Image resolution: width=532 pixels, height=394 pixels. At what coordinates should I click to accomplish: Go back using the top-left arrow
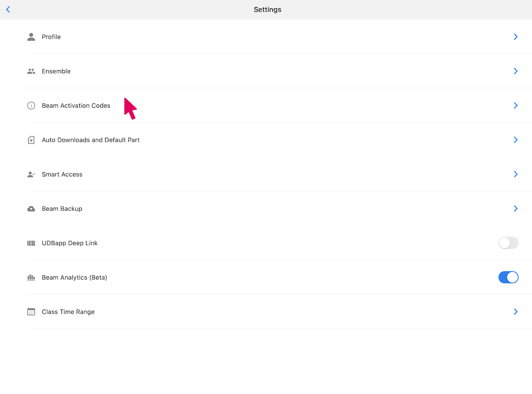[x=8, y=10]
